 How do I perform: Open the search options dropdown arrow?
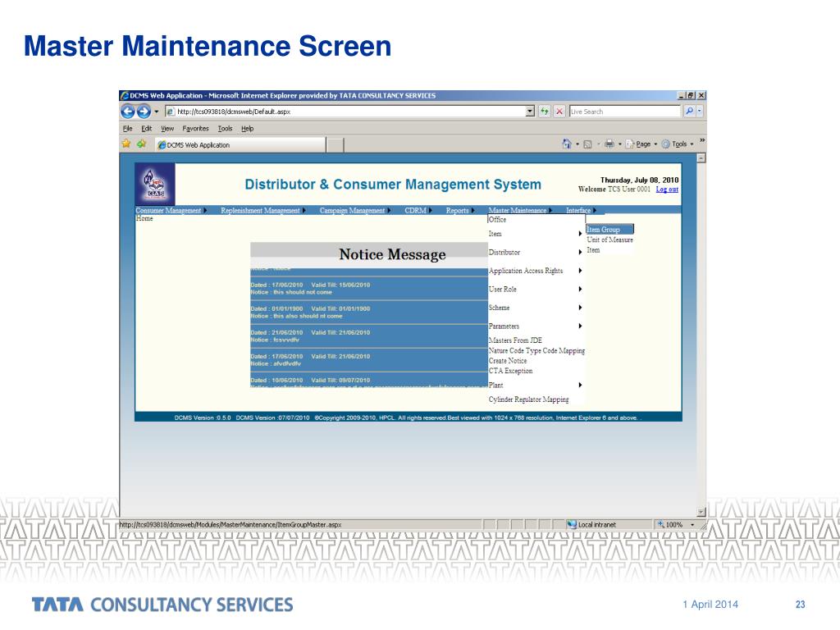point(700,112)
